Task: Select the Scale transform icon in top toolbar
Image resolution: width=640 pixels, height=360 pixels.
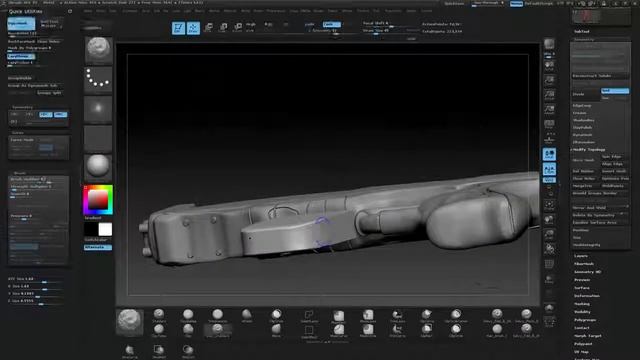Action: pos(223,28)
